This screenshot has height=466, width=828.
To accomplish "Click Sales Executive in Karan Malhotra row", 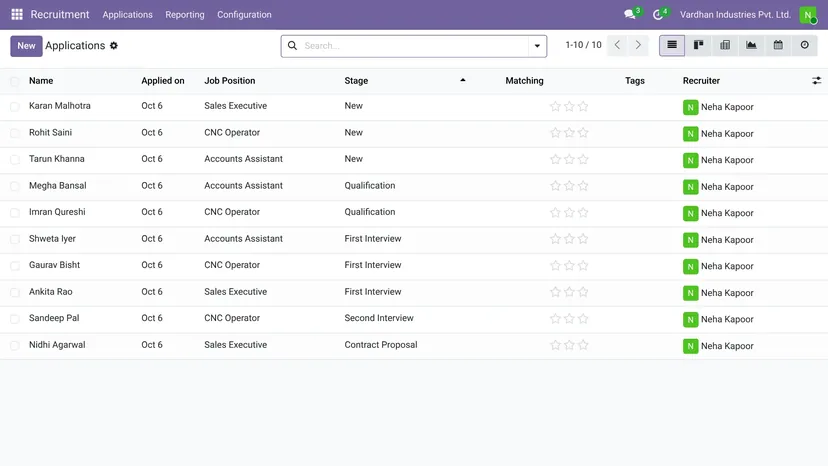I will (236, 106).
